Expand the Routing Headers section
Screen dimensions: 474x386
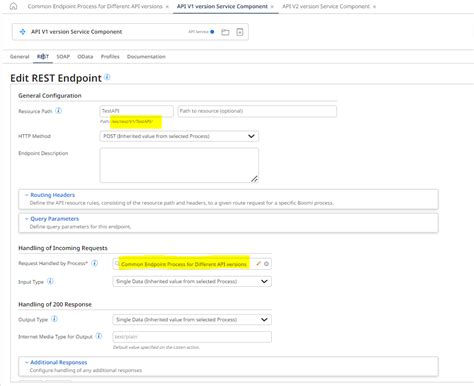coord(52,195)
